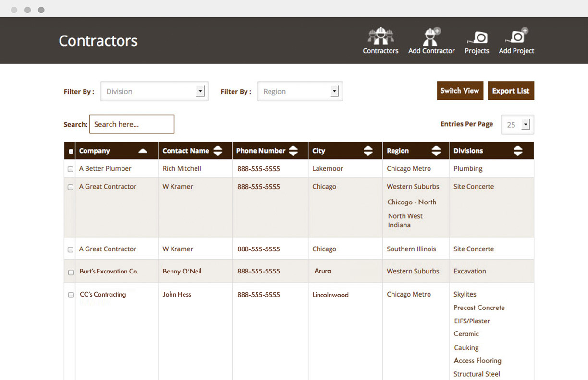
Task: Click the Add Contractor icon
Action: pos(431,36)
